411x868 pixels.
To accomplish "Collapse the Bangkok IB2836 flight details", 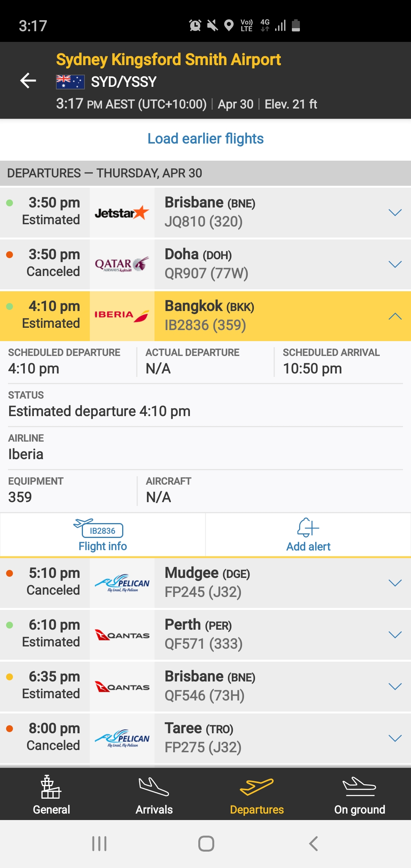I will [x=395, y=316].
